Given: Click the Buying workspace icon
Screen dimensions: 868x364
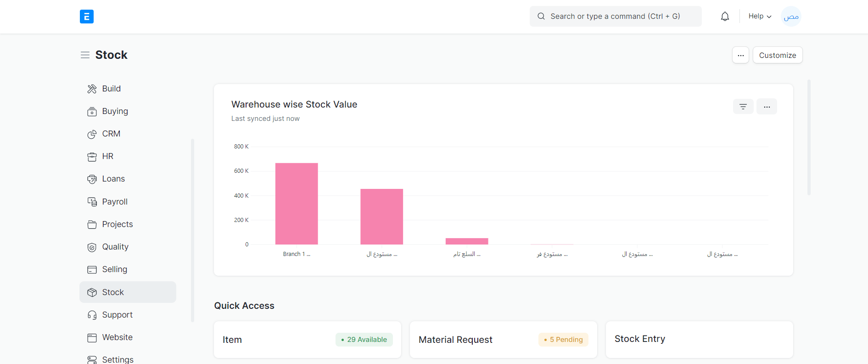Looking at the screenshot, I should pyautogui.click(x=92, y=112).
